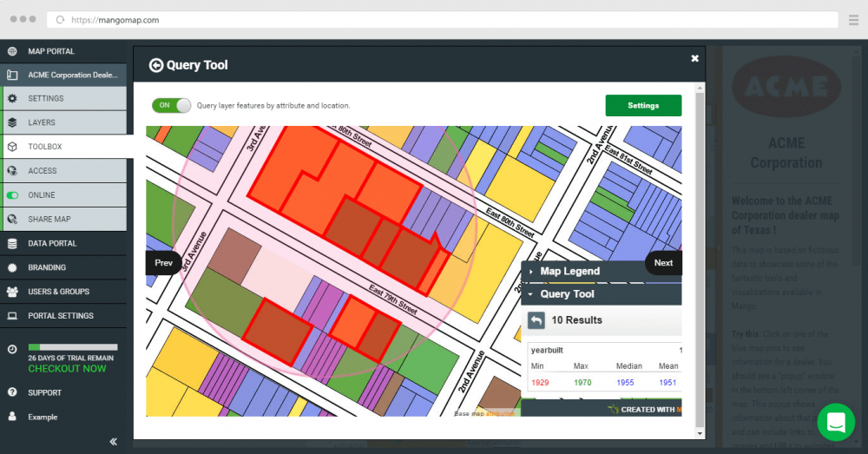Click the Layers stack icon
This screenshot has width=868, height=454.
(x=12, y=122)
